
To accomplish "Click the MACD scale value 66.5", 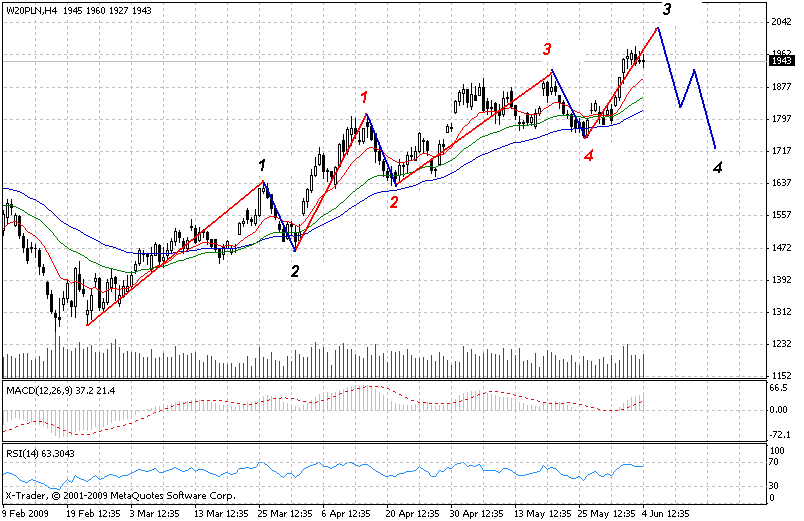I will 778,388.
